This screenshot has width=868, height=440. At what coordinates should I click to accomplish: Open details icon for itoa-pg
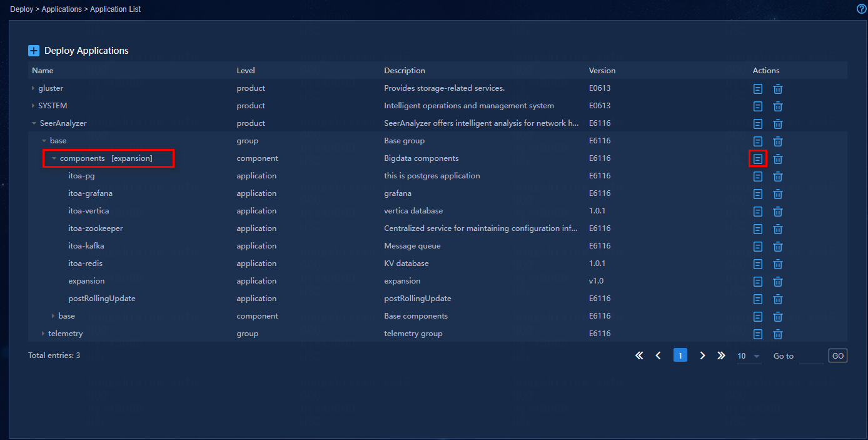coord(758,177)
